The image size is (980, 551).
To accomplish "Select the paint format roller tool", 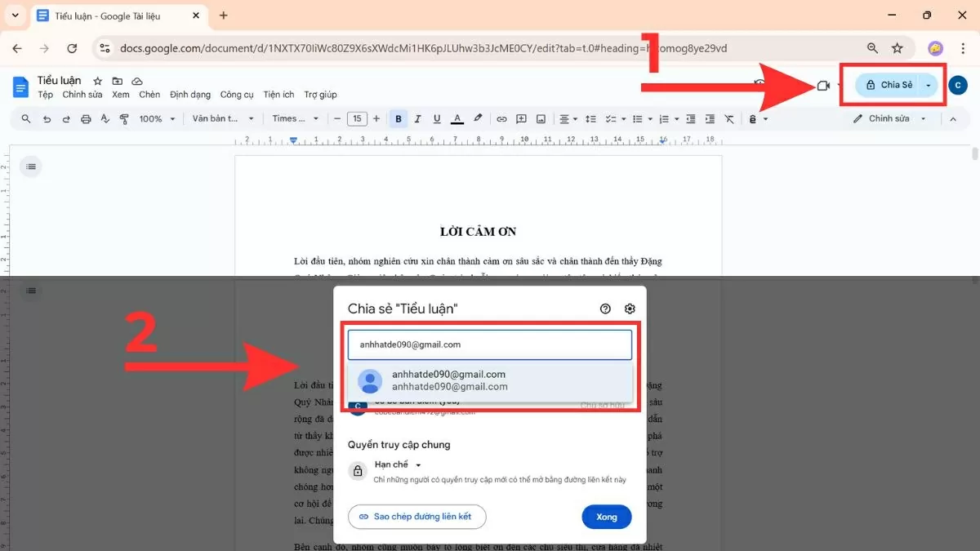I will 124,119.
